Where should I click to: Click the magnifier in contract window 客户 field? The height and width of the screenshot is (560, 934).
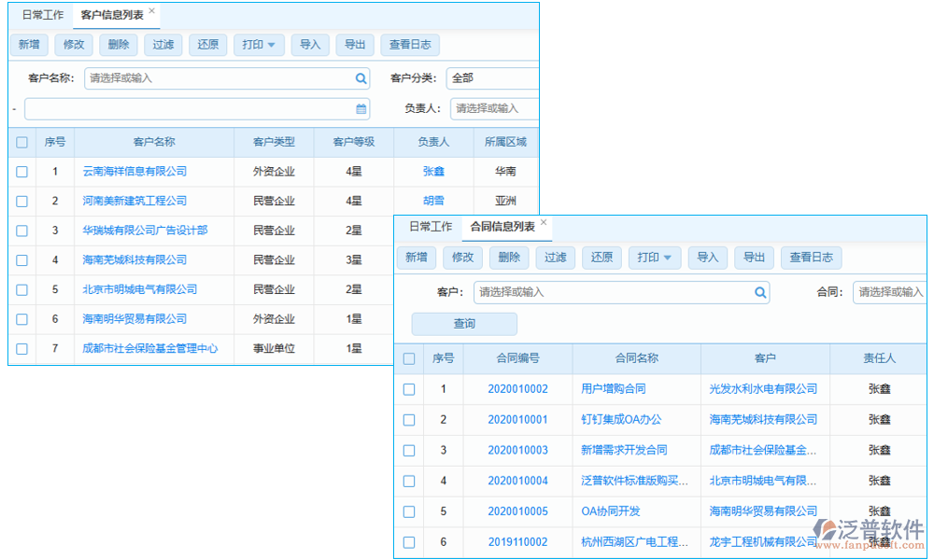[x=761, y=292]
